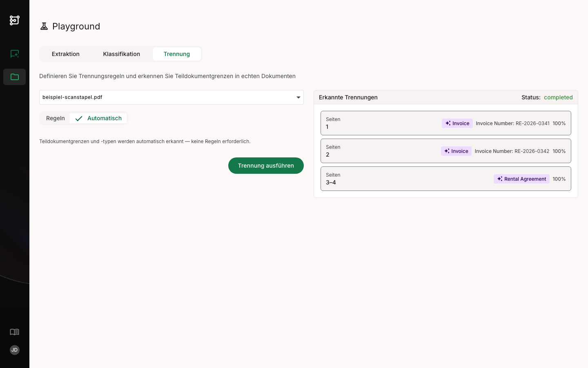Image resolution: width=588 pixels, height=368 pixels.
Task: Open the document selection combo box
Action: [171, 97]
